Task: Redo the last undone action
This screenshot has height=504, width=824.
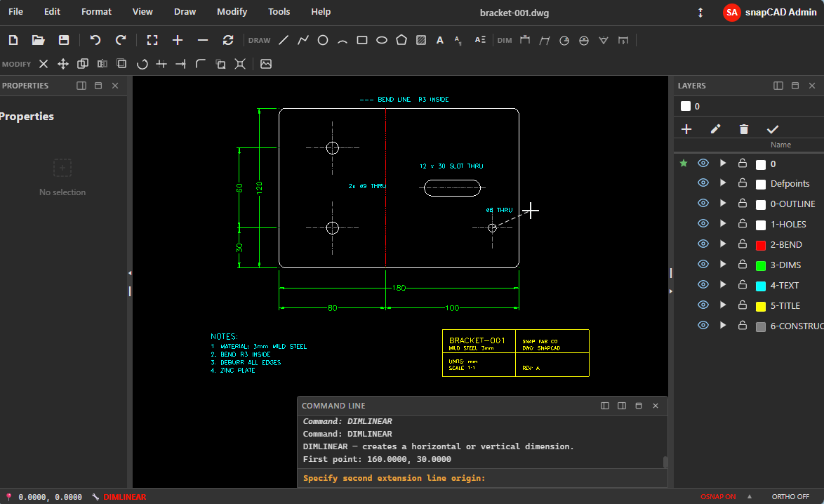Action: (x=121, y=40)
